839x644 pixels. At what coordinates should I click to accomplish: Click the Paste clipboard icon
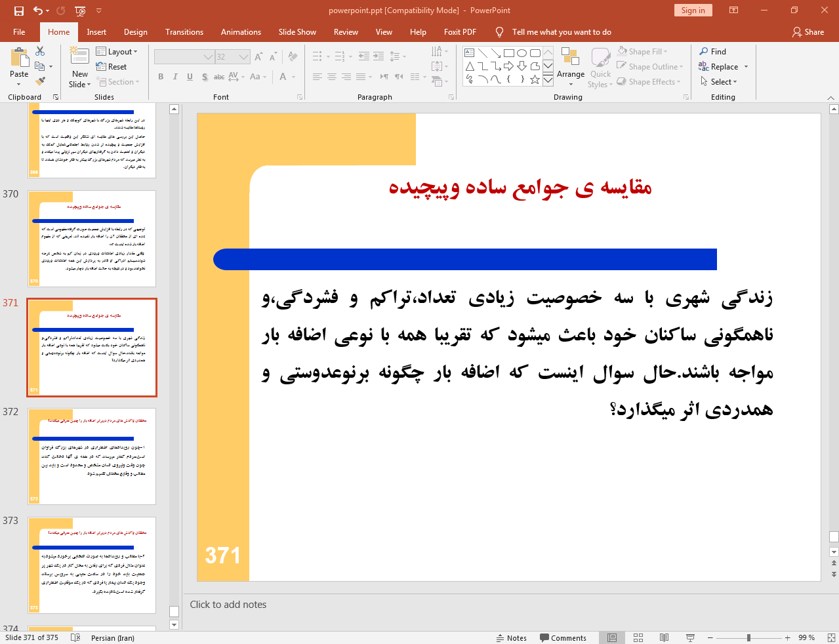point(19,58)
